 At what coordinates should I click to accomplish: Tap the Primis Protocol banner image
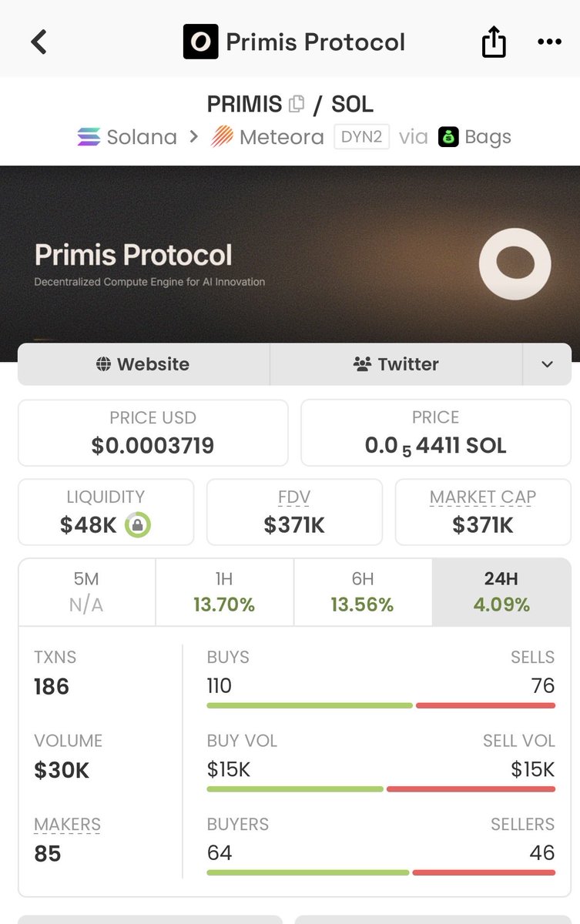(x=290, y=254)
